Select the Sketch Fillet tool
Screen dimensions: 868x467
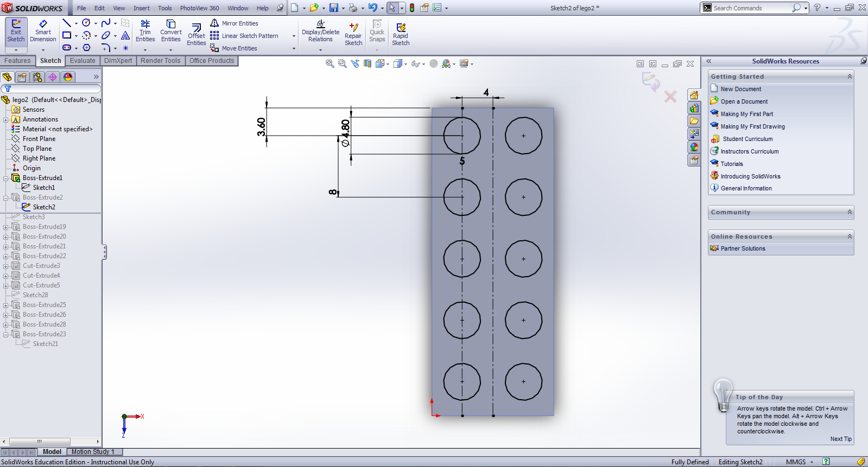pyautogui.click(x=106, y=48)
